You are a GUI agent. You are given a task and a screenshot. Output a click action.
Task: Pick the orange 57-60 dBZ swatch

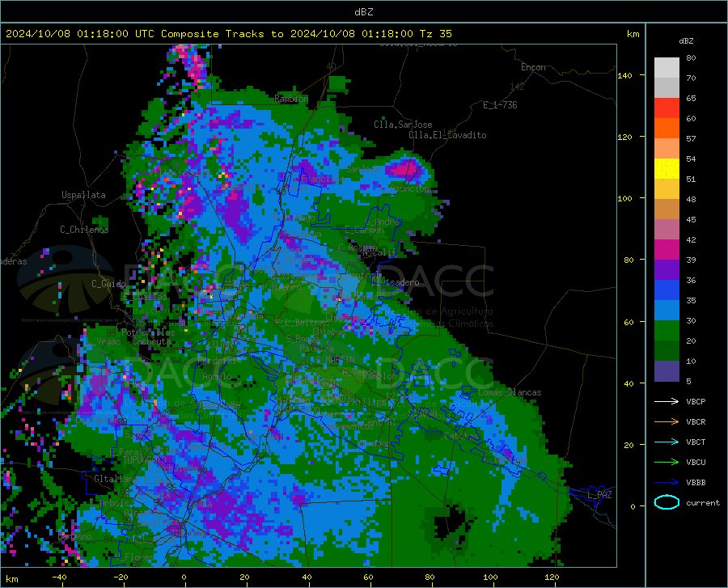tap(667, 129)
